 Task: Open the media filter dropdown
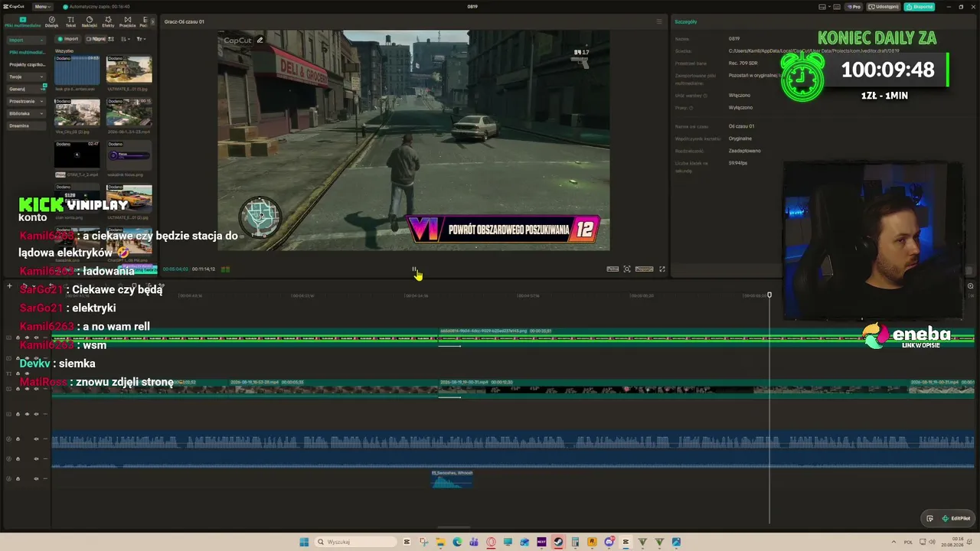pyautogui.click(x=141, y=39)
